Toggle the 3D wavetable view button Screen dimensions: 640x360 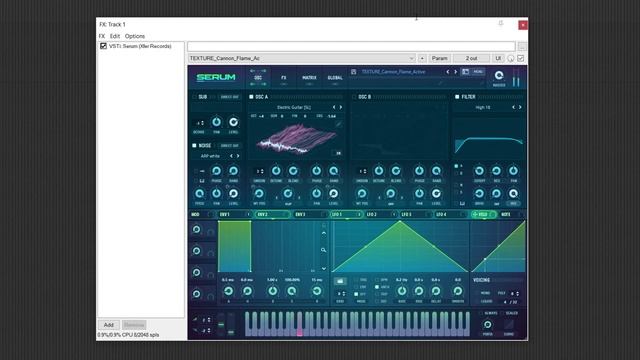[338, 153]
